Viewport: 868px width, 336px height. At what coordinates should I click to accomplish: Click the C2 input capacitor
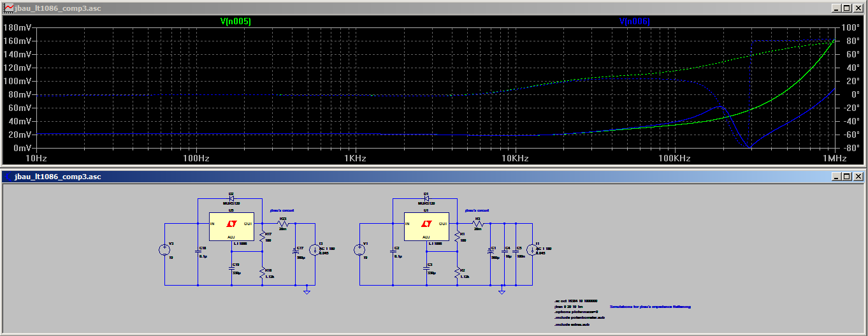click(393, 251)
